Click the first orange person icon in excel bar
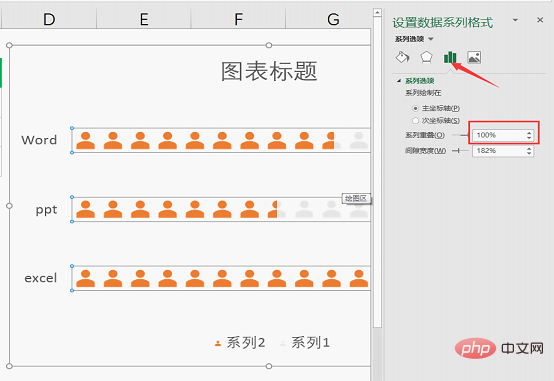The width and height of the screenshot is (554, 381). pos(86,278)
